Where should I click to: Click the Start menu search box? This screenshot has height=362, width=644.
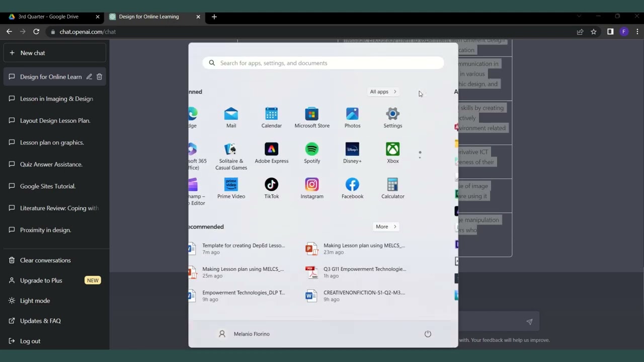click(x=323, y=63)
